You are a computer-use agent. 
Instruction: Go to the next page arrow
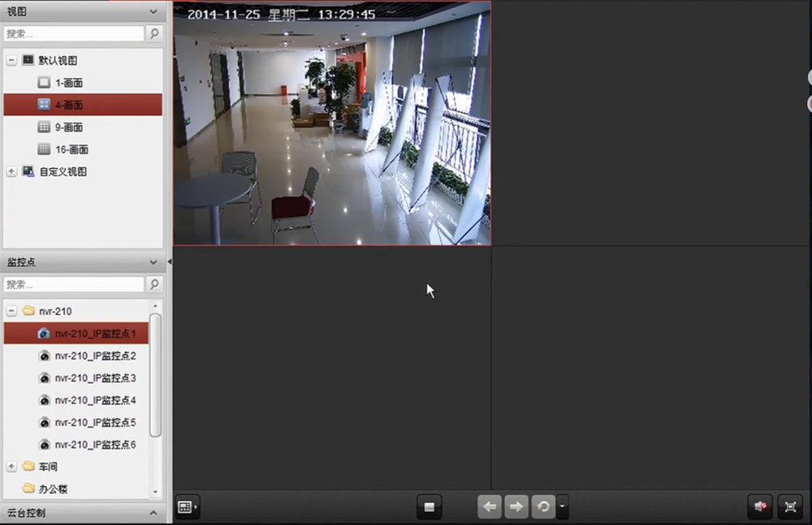click(516, 507)
